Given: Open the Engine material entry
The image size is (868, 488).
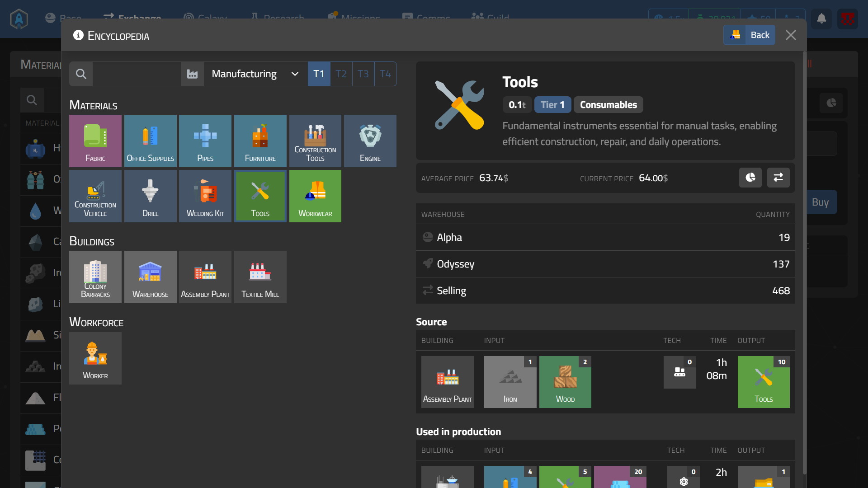Looking at the screenshot, I should click(370, 141).
